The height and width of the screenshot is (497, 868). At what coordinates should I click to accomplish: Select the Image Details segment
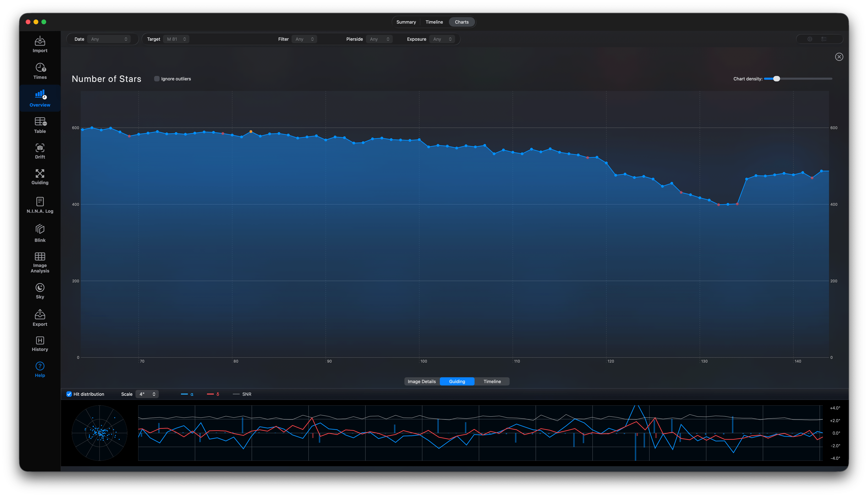[x=422, y=381]
